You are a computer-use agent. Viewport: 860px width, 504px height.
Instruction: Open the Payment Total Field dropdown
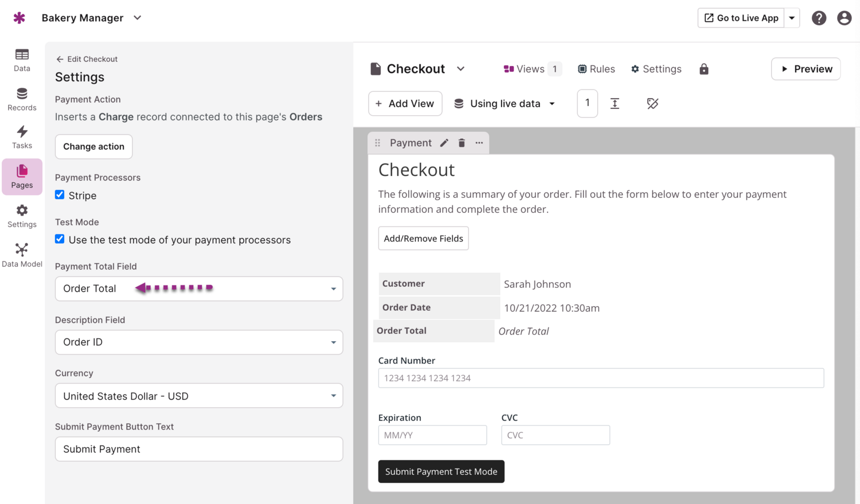point(199,289)
